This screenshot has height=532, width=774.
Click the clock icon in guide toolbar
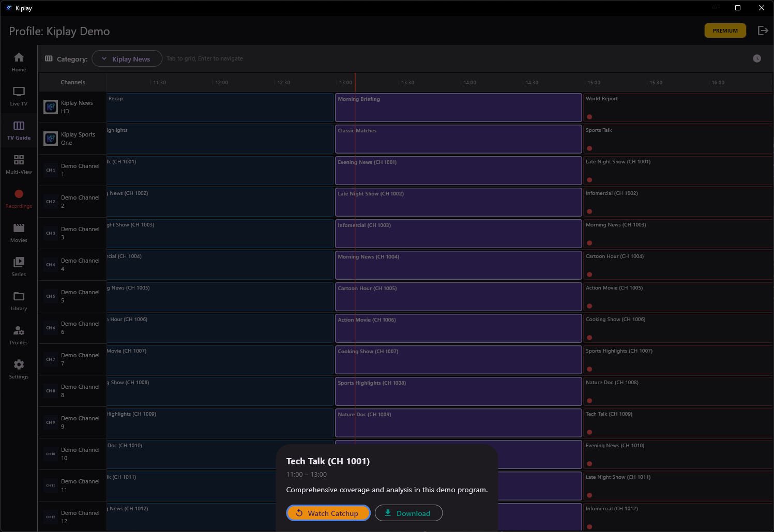click(757, 58)
